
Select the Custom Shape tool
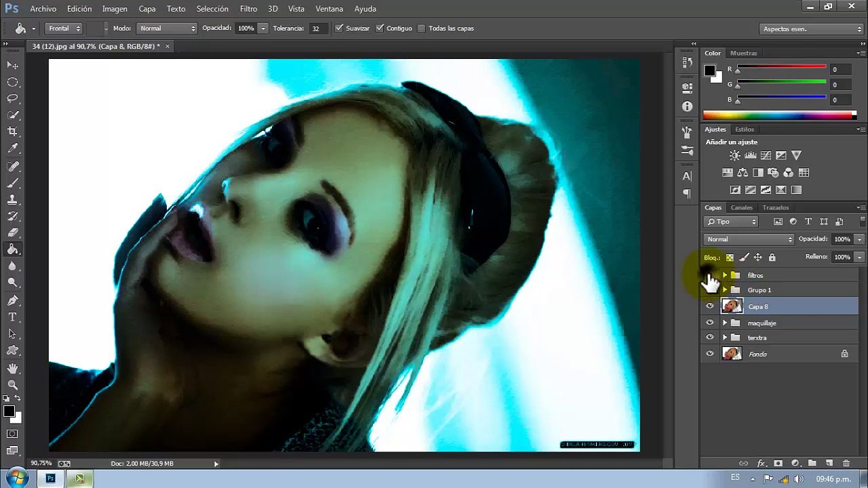12,350
